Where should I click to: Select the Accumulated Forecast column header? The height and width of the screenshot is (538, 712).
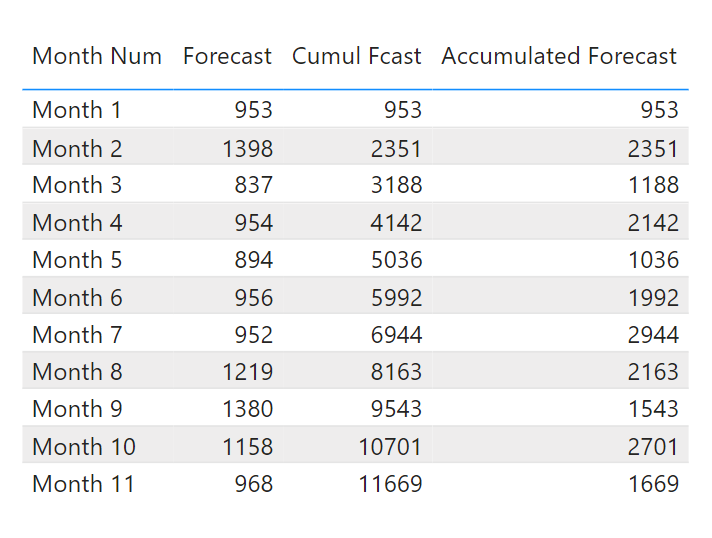click(559, 57)
